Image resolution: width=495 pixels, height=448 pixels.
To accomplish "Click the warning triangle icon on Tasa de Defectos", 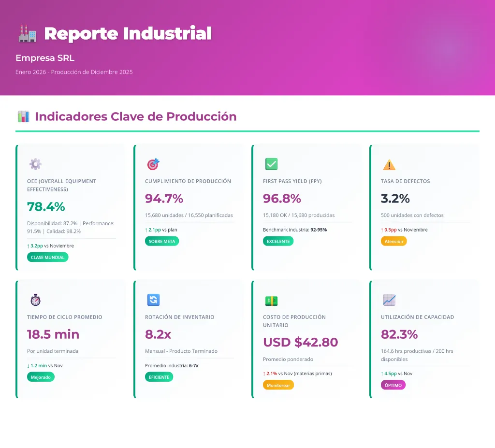I will 389,165.
